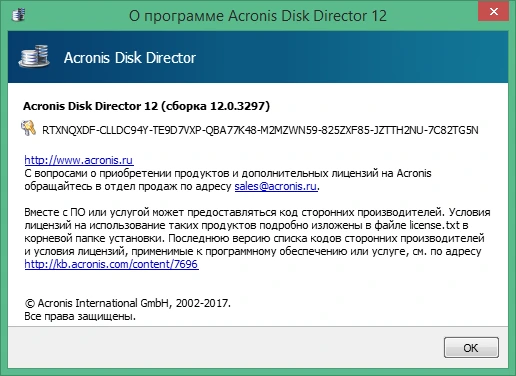The image size is (516, 376).
Task: Click the title bar application icon
Action: click(18, 15)
